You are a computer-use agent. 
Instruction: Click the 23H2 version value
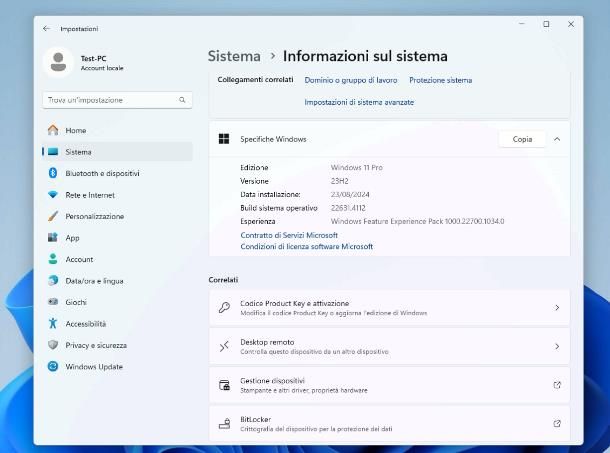[x=339, y=181]
